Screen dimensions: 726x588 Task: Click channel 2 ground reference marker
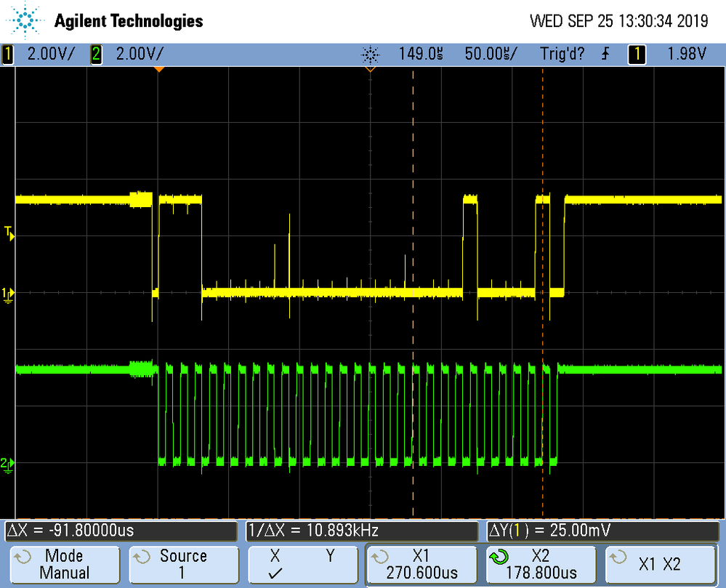pos(7,465)
